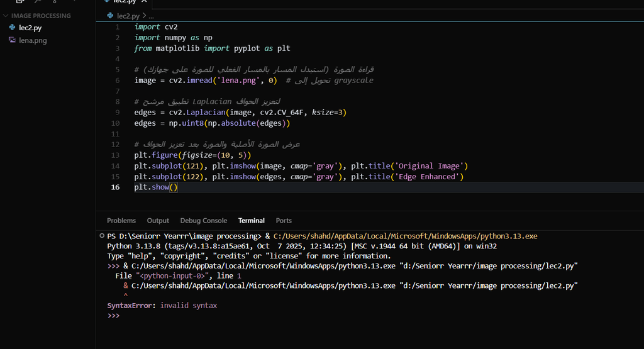Click the chevron after lec2.py in breadcrumb
Screen dimensions: 644x349
coord(145,16)
